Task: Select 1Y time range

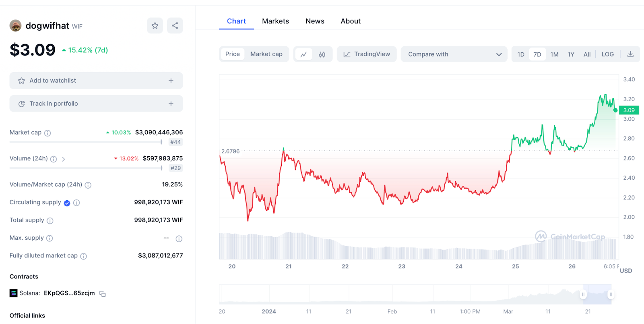Action: pos(571,54)
